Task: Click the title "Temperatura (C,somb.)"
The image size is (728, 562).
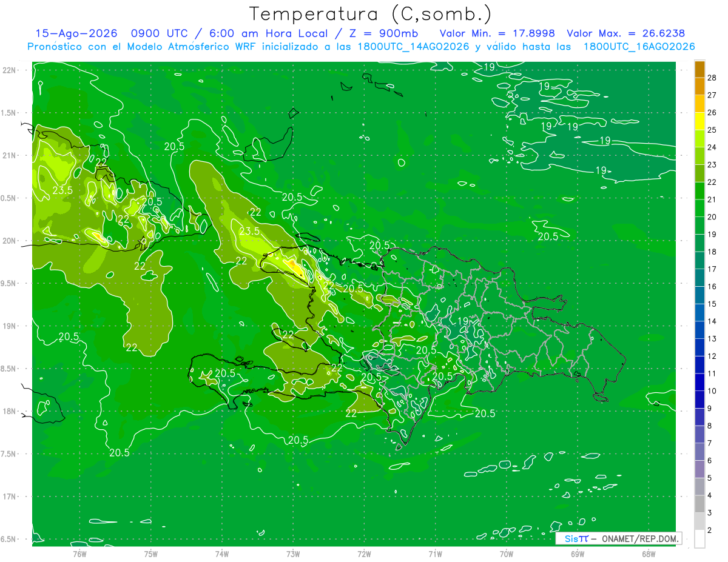Action: (x=370, y=14)
